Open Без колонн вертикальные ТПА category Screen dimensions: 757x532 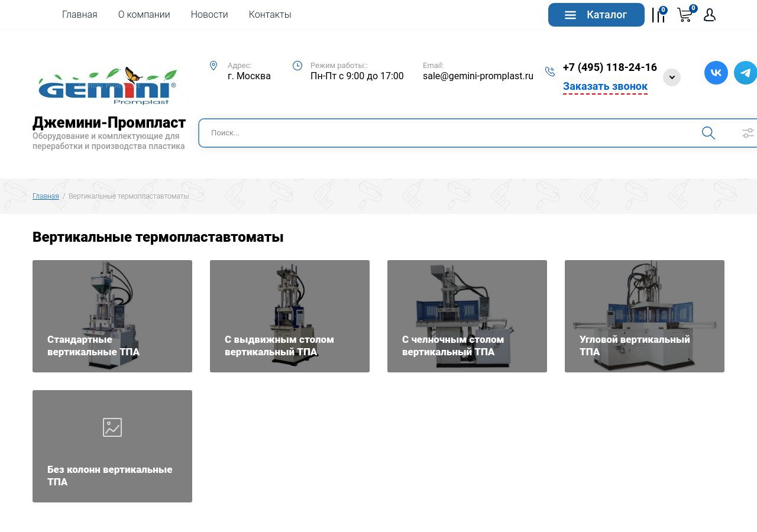click(112, 446)
